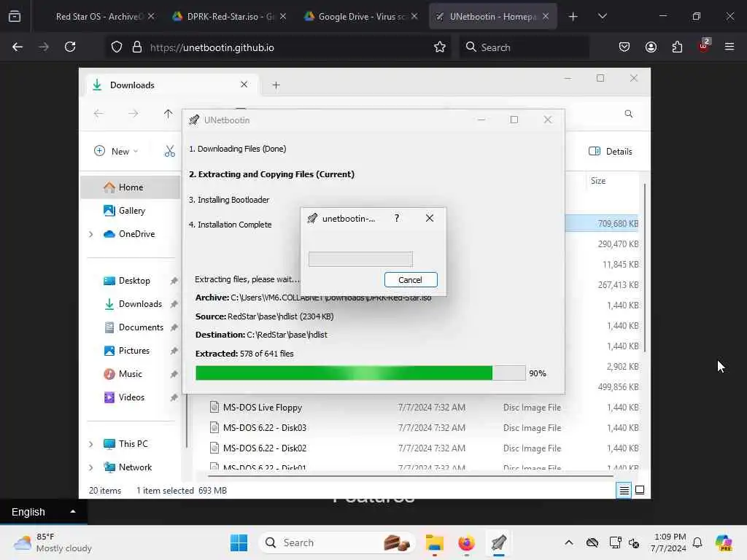This screenshot has height=560, width=747.
Task: Go up one folder in File Explorer
Action: (168, 113)
